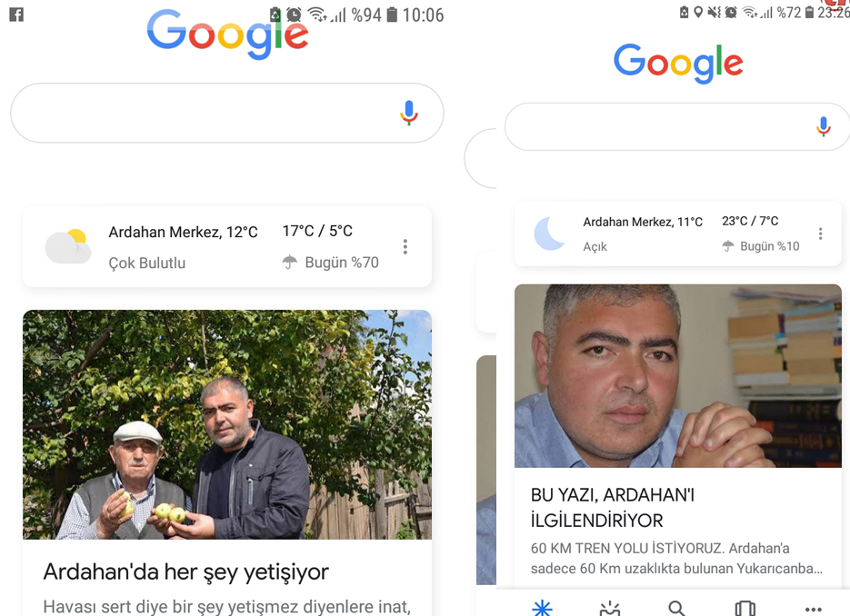Open the Facebook notification icon in status bar
This screenshot has height=616, width=850.
click(16, 15)
